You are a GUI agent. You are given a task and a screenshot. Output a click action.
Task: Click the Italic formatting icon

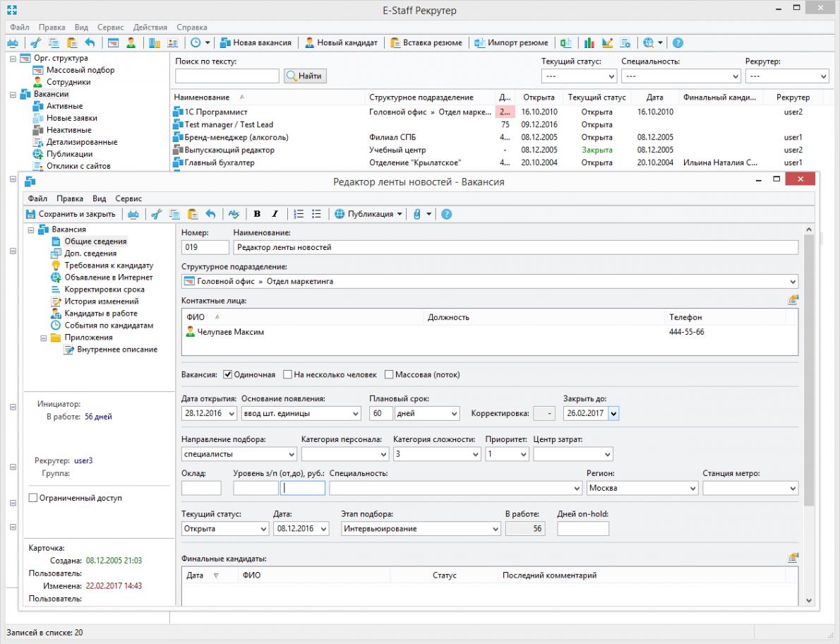click(x=275, y=214)
